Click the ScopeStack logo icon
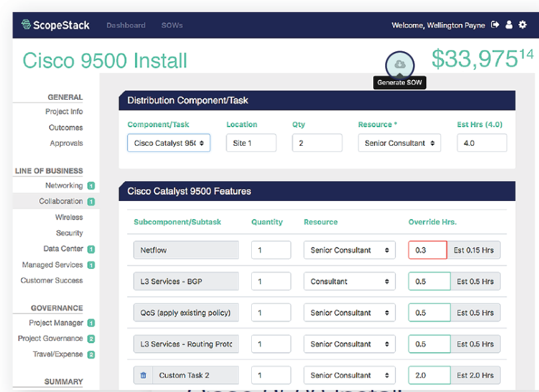Image resolution: width=539 pixels, height=392 pixels. 27,25
